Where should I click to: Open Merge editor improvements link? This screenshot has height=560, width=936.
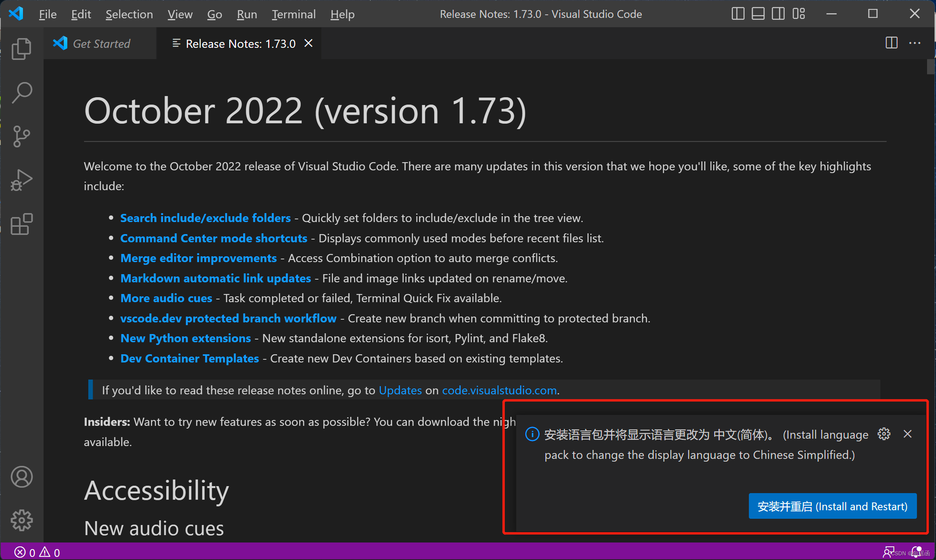click(198, 258)
